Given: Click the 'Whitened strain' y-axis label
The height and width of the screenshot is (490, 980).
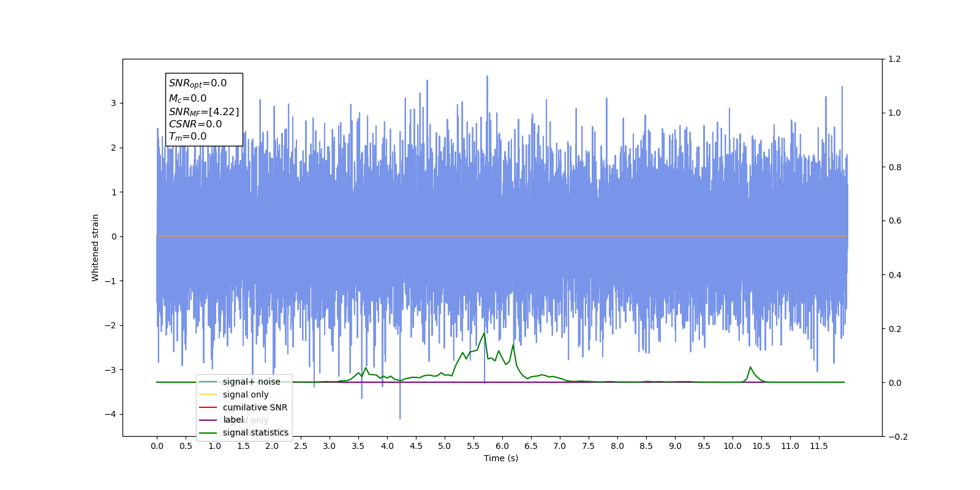Looking at the screenshot, I should point(95,247).
